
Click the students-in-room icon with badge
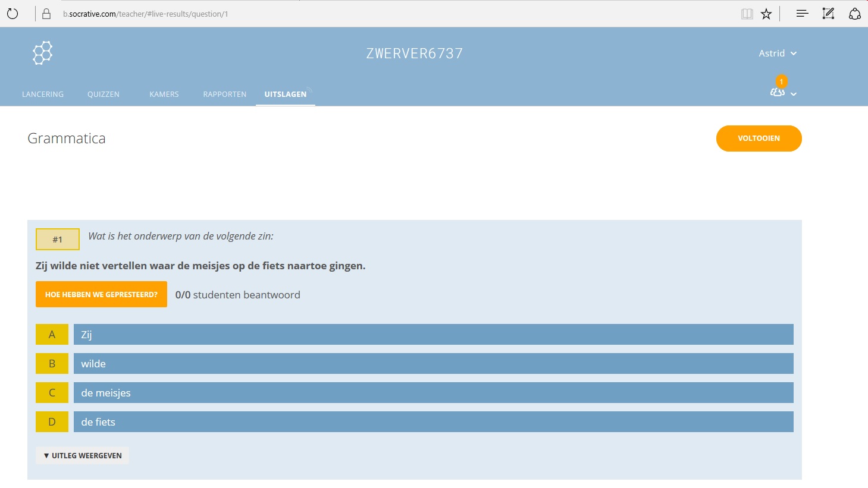(x=778, y=92)
